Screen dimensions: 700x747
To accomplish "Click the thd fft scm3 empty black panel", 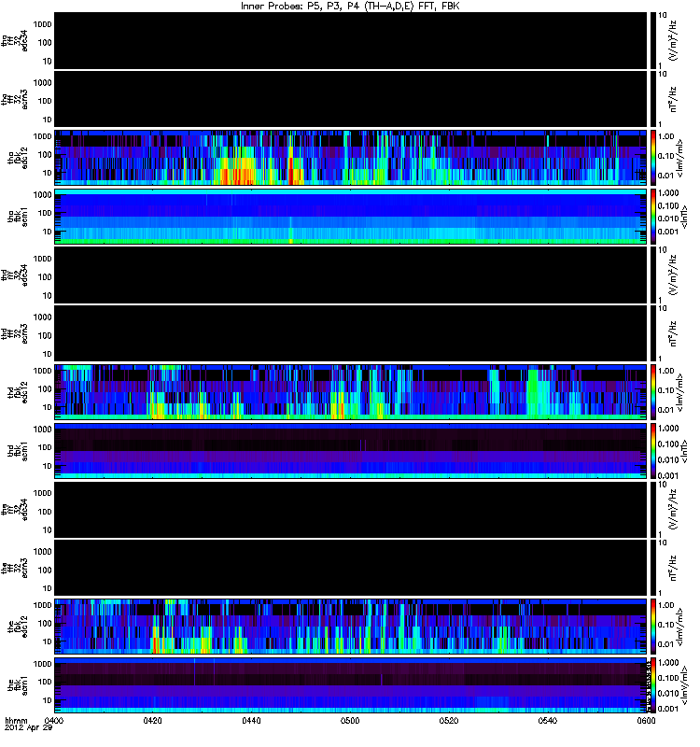I will coord(350,333).
